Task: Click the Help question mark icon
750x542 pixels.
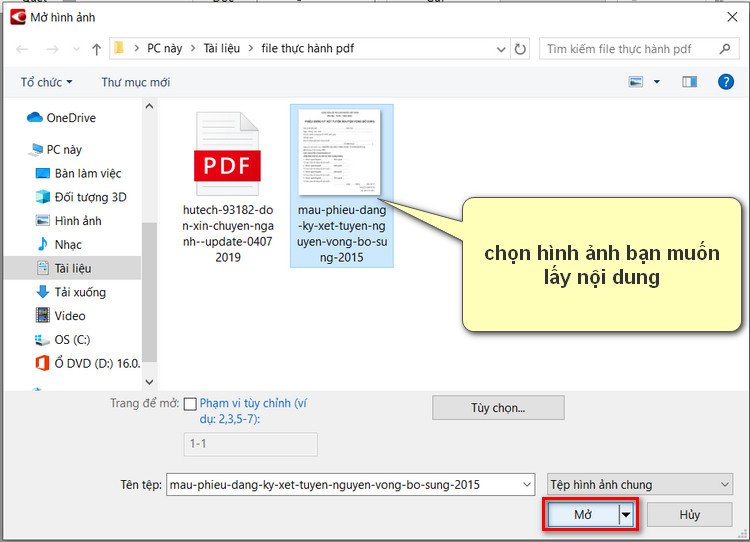Action: coord(726,82)
